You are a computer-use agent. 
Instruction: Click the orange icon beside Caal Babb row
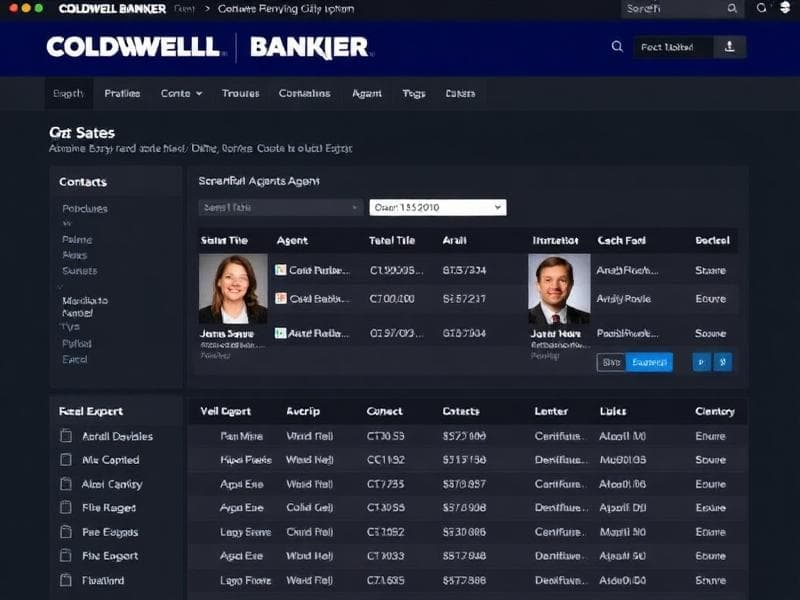[x=281, y=298]
